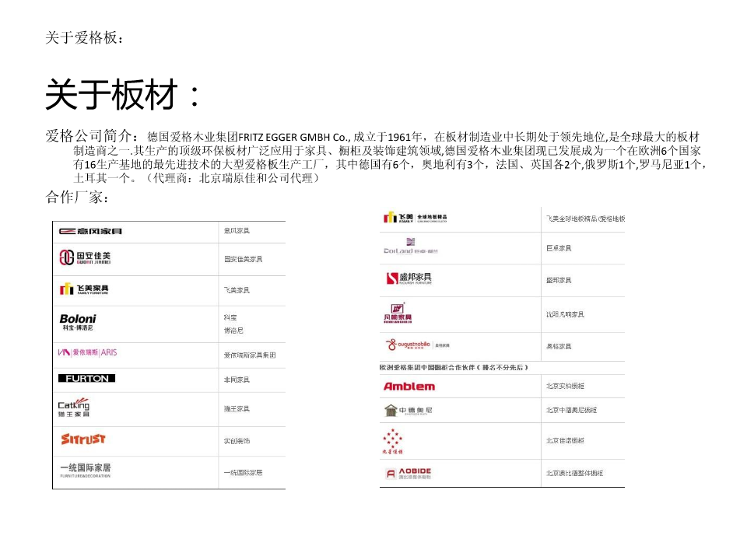747x560 pixels.
Task: Click the '国安佳美家具' name cell
Action: 244,259
